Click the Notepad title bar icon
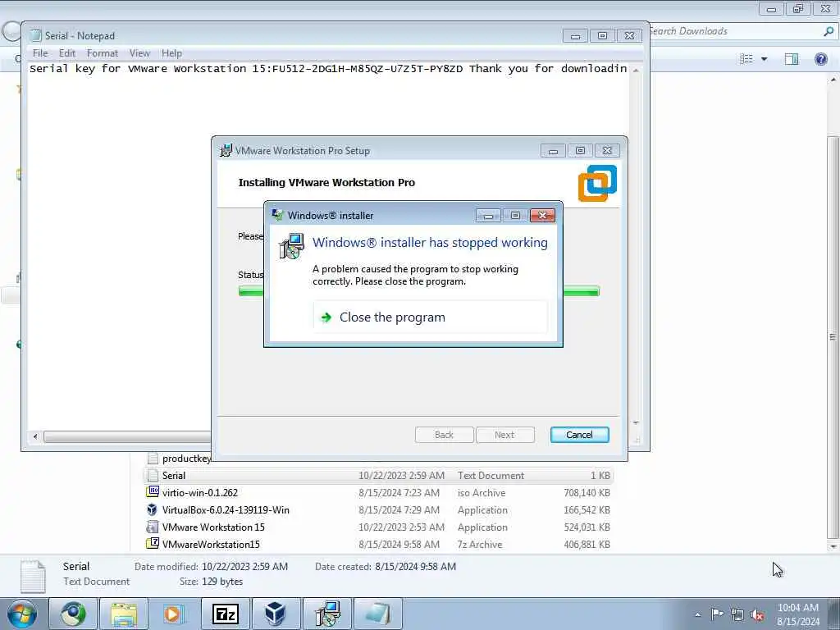The height and width of the screenshot is (630, 840). (x=36, y=35)
